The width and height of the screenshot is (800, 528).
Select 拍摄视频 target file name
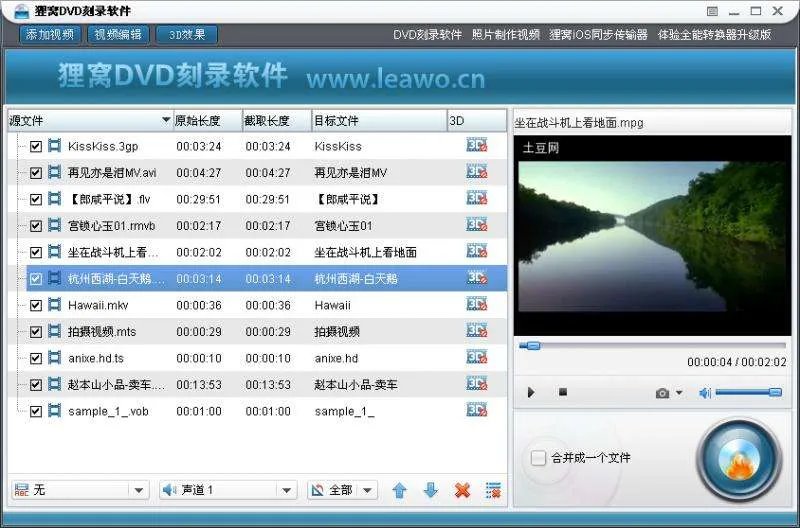point(337,332)
